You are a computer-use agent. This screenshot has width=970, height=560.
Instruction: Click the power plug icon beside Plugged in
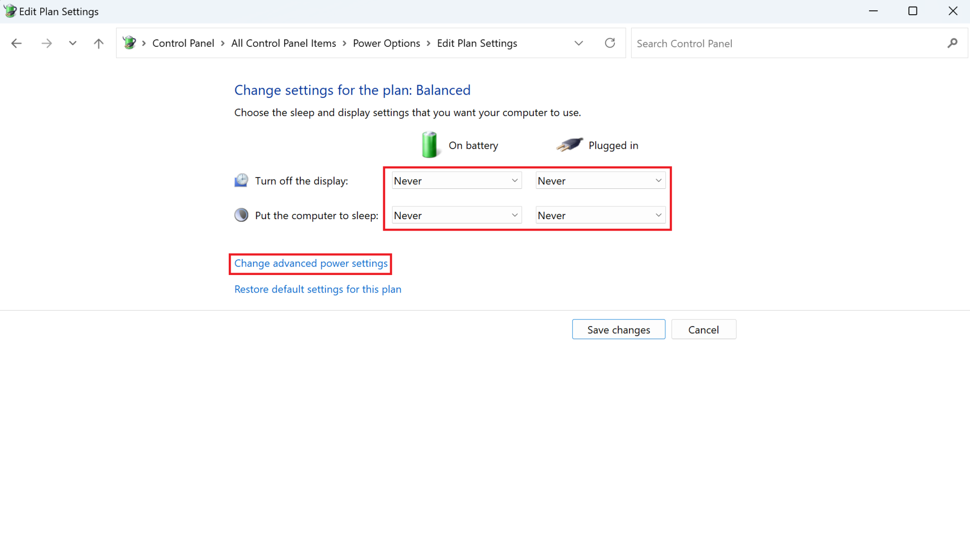pyautogui.click(x=570, y=144)
